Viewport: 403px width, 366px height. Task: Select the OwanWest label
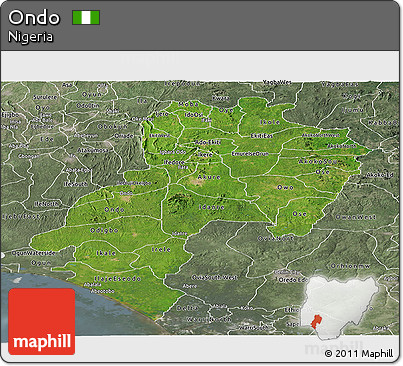coord(356,217)
